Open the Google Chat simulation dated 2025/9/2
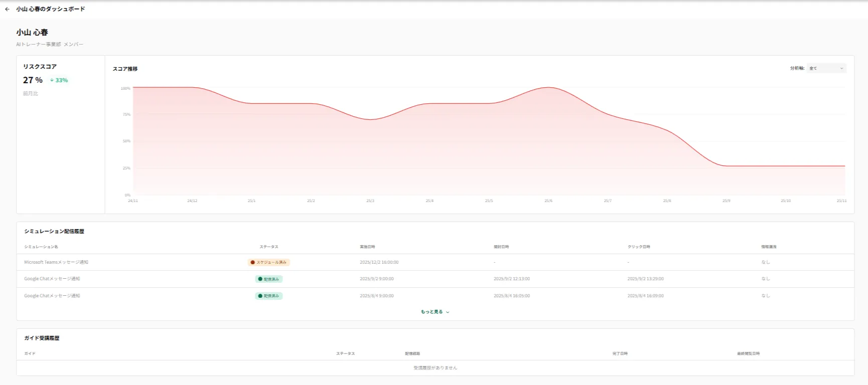This screenshot has height=385, width=868. 52,279
